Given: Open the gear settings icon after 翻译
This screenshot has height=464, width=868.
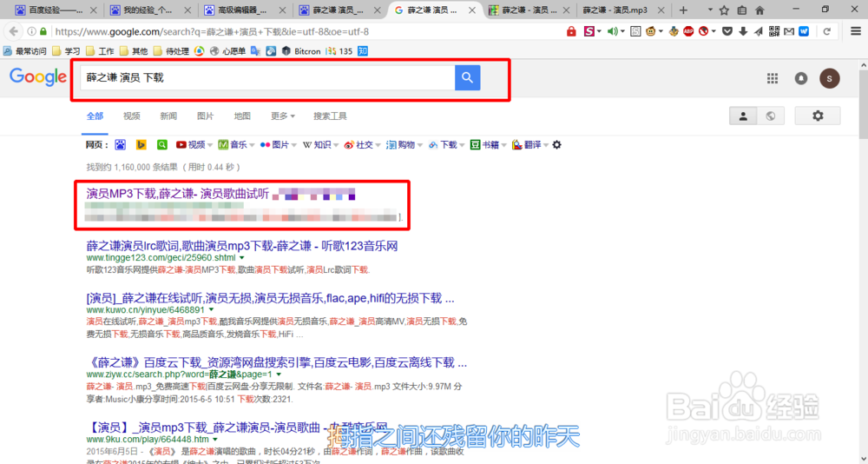Looking at the screenshot, I should click(x=557, y=145).
